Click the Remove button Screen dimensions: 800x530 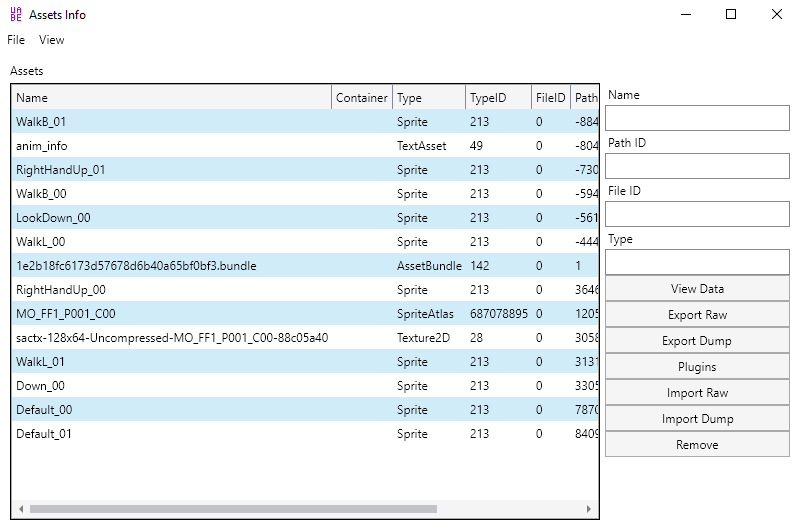(697, 445)
